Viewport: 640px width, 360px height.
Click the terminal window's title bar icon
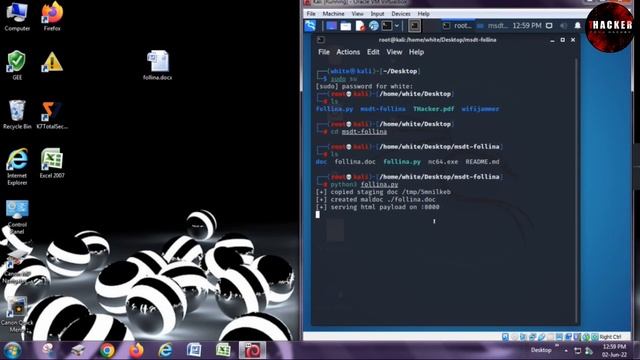point(320,40)
